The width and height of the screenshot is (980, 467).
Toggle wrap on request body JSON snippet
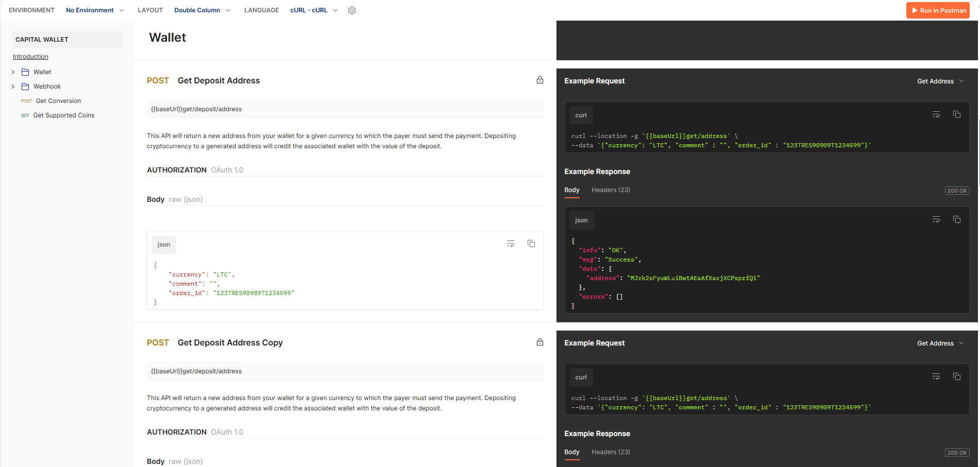click(x=511, y=244)
